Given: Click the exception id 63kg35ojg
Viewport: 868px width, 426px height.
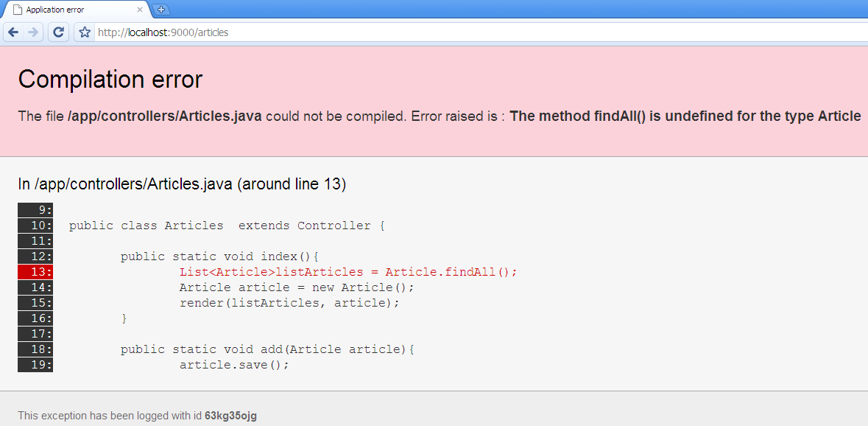Looking at the screenshot, I should 230,416.
